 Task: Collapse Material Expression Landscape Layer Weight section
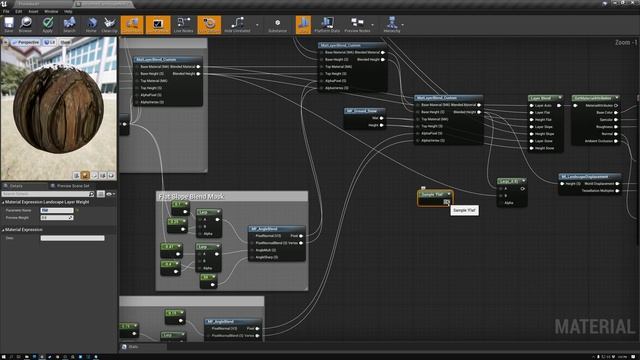(3, 202)
